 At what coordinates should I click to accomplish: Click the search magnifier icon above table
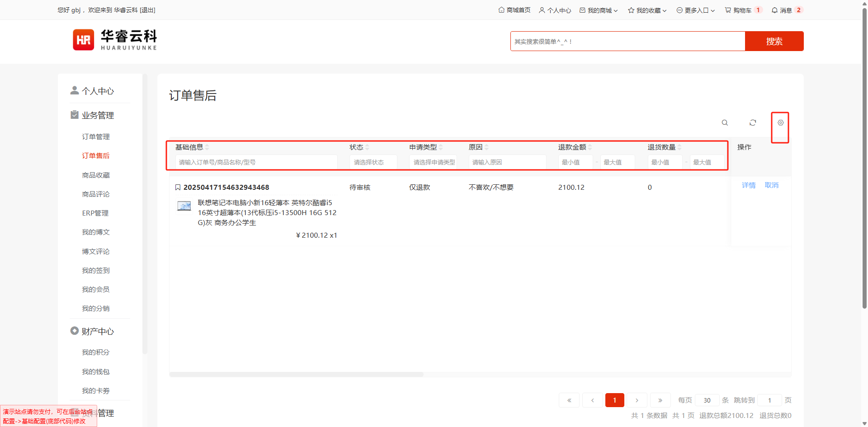point(725,123)
